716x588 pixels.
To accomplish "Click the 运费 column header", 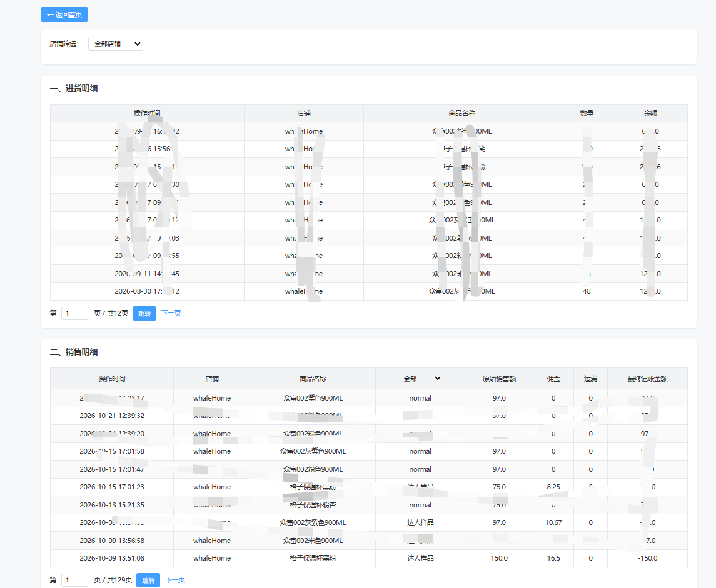I will coord(590,379).
